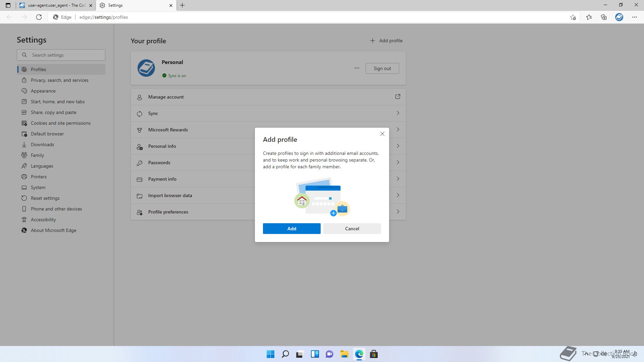
Task: Click the profile avatar in toolbar
Action: (x=619, y=17)
